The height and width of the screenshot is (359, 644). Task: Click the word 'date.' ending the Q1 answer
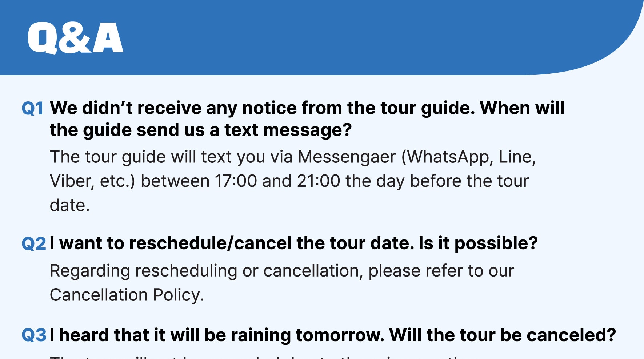coord(69,205)
